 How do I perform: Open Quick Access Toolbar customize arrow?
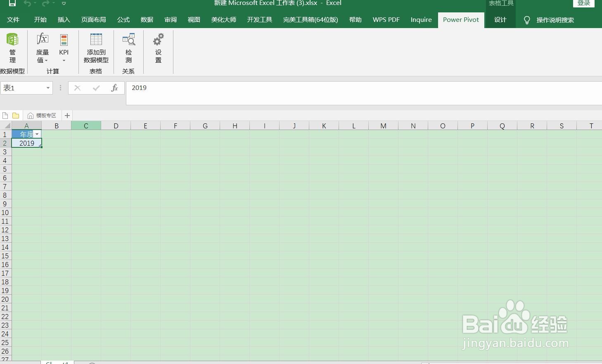pos(64,3)
